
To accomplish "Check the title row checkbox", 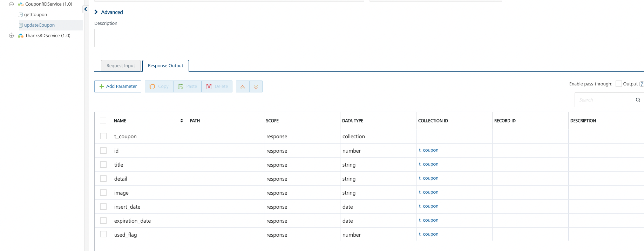I will tap(103, 165).
